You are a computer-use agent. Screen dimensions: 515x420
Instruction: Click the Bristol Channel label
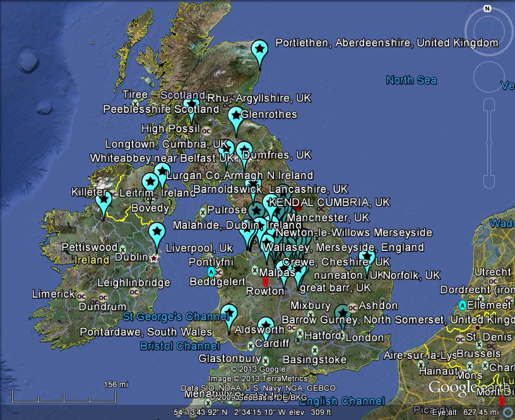(180, 346)
